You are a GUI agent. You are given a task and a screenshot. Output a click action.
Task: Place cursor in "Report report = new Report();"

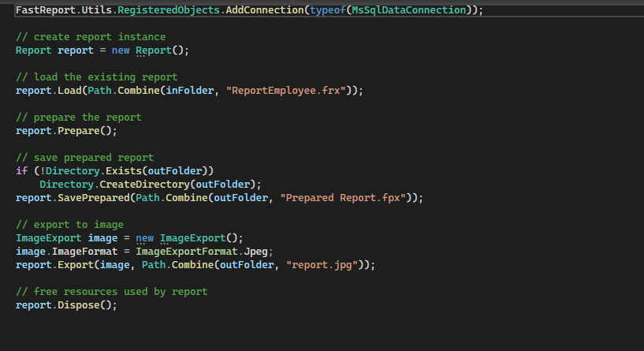click(x=102, y=50)
